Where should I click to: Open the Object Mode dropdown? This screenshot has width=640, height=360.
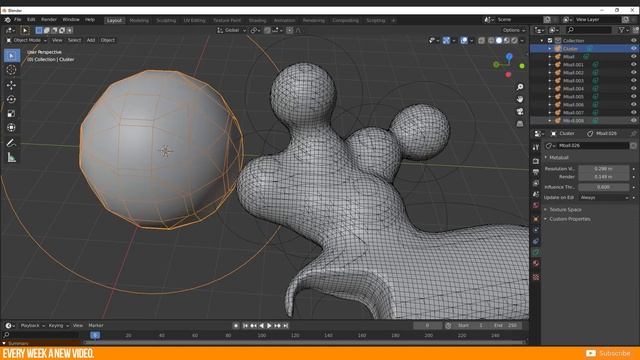(x=27, y=40)
